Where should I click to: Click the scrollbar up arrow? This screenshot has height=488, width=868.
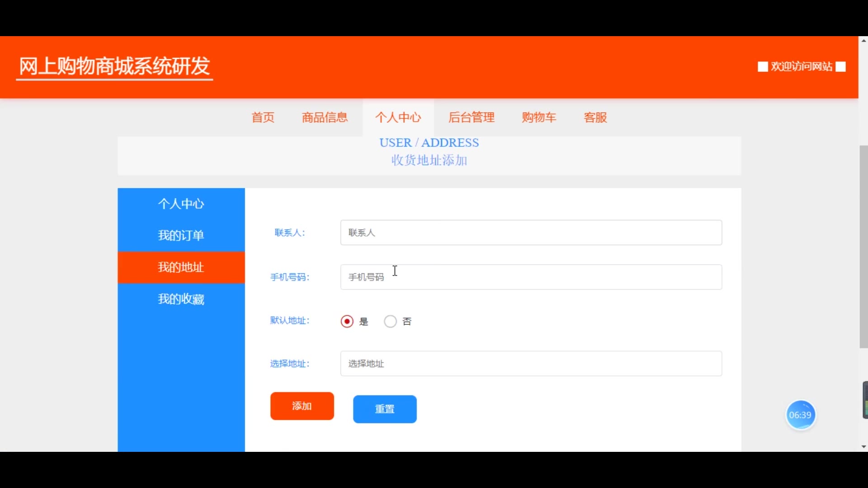[x=863, y=41]
